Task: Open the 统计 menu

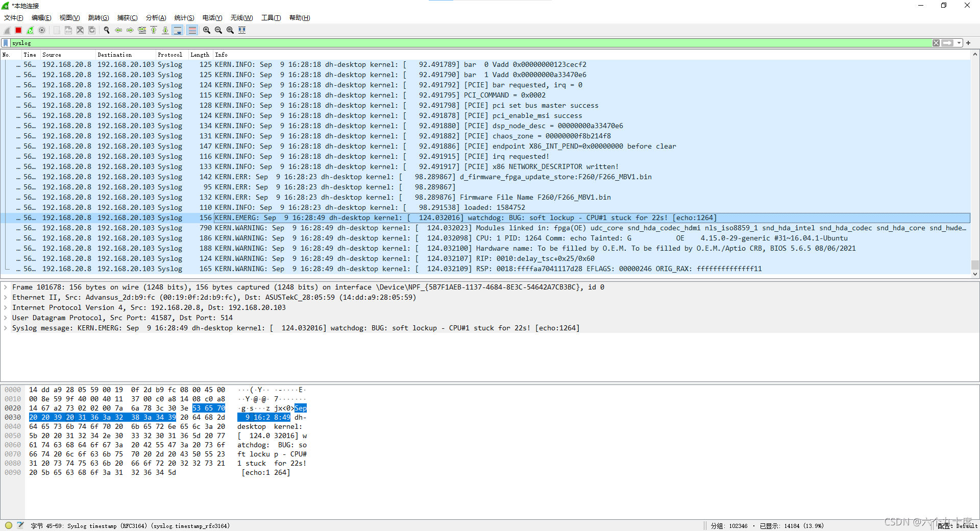Action: pyautogui.click(x=184, y=17)
